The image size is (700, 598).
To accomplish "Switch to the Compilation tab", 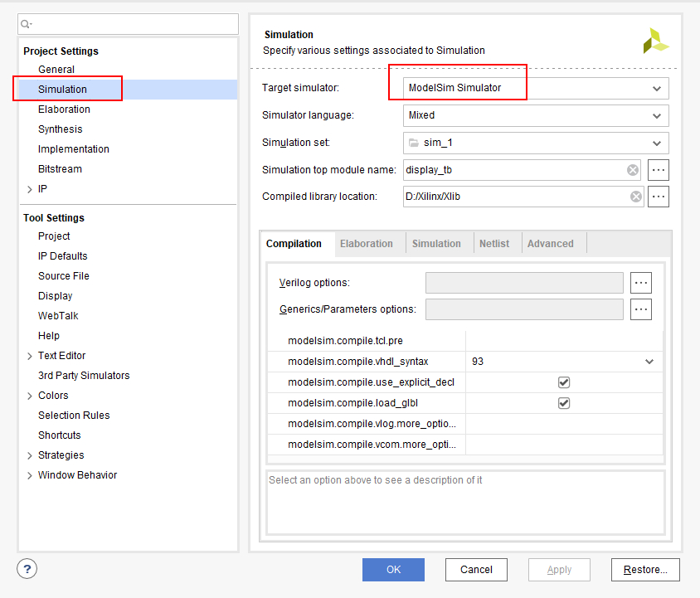I will (294, 244).
